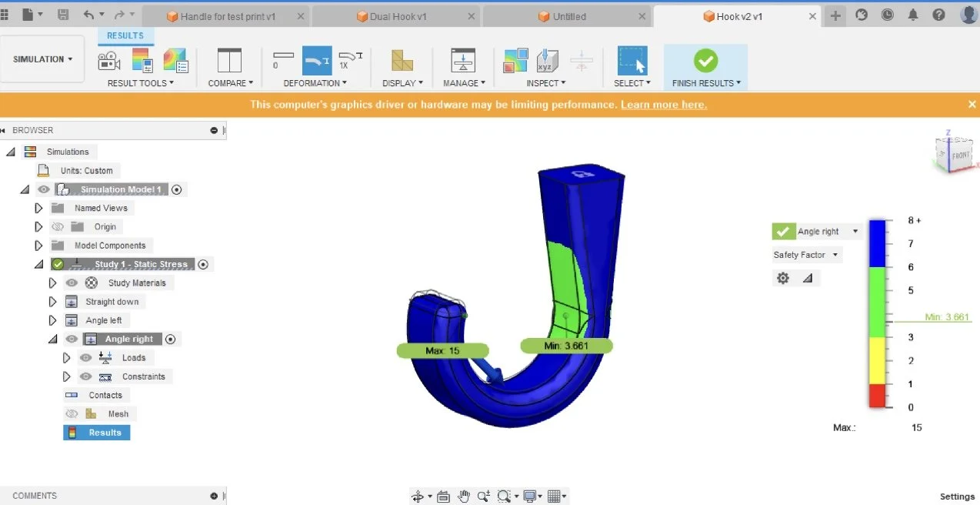This screenshot has width=980, height=505.
Task: Click the Compare split-view icon
Action: 229,61
